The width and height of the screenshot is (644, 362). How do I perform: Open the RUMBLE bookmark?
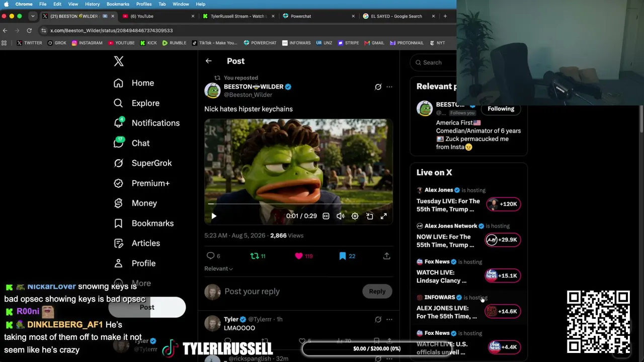pos(174,43)
